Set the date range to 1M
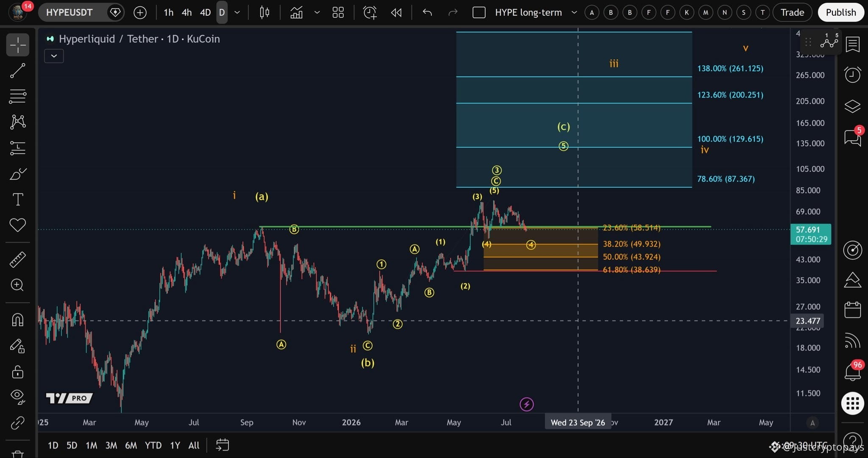 tap(91, 445)
